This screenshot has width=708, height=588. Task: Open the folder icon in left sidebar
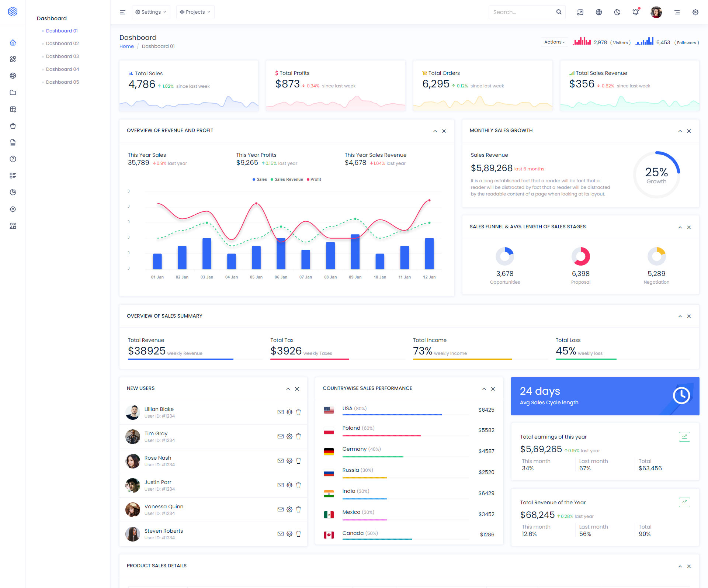pyautogui.click(x=13, y=93)
